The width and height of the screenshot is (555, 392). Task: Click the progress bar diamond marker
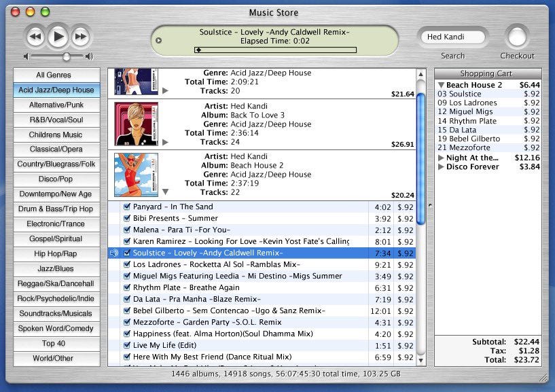pyautogui.click(x=199, y=50)
